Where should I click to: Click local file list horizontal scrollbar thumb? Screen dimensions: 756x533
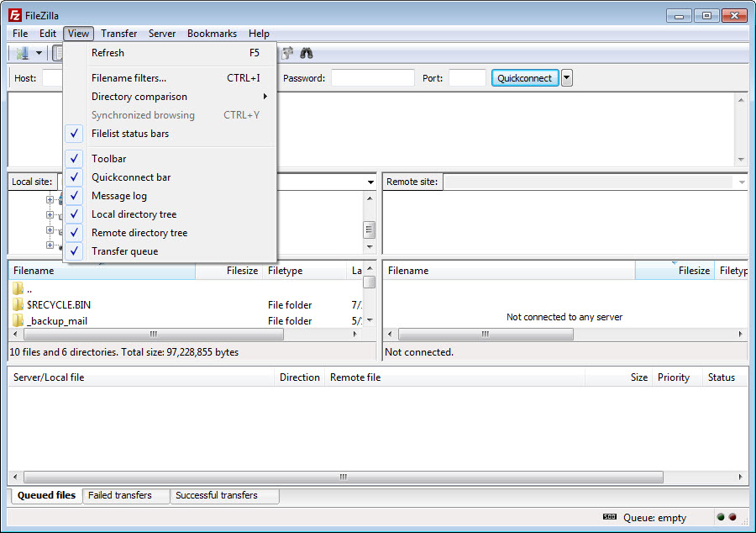(x=154, y=334)
